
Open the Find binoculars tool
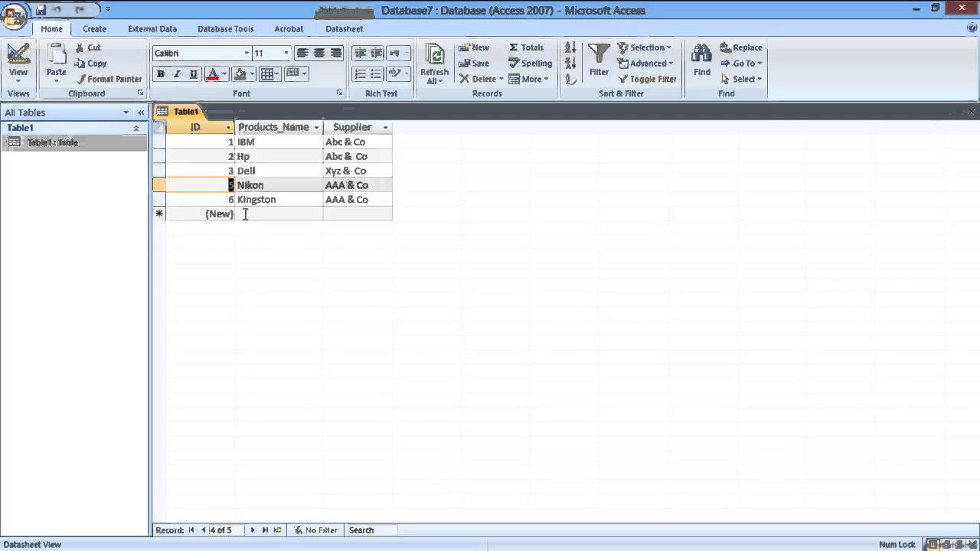[701, 60]
